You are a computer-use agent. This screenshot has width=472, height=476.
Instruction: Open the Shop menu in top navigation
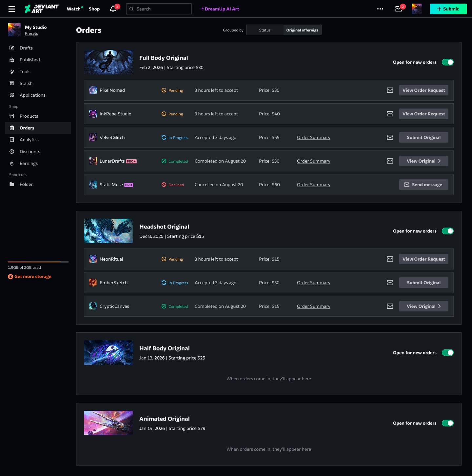[94, 9]
